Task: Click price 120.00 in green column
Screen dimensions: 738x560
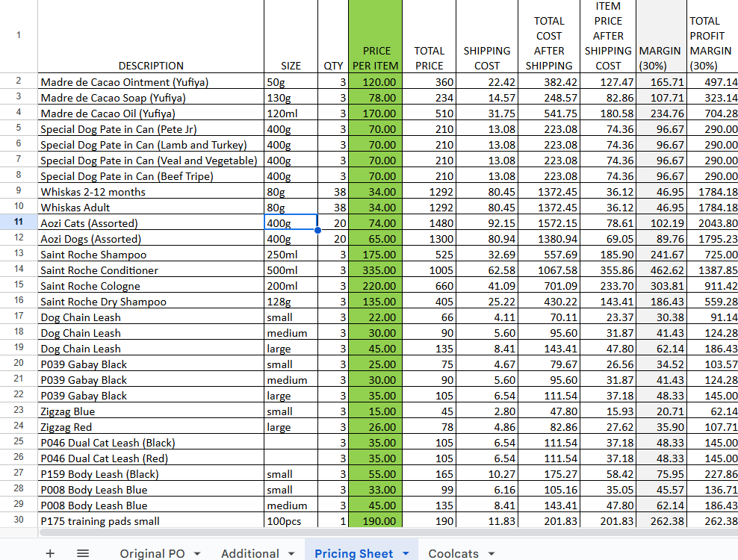Action: point(376,82)
